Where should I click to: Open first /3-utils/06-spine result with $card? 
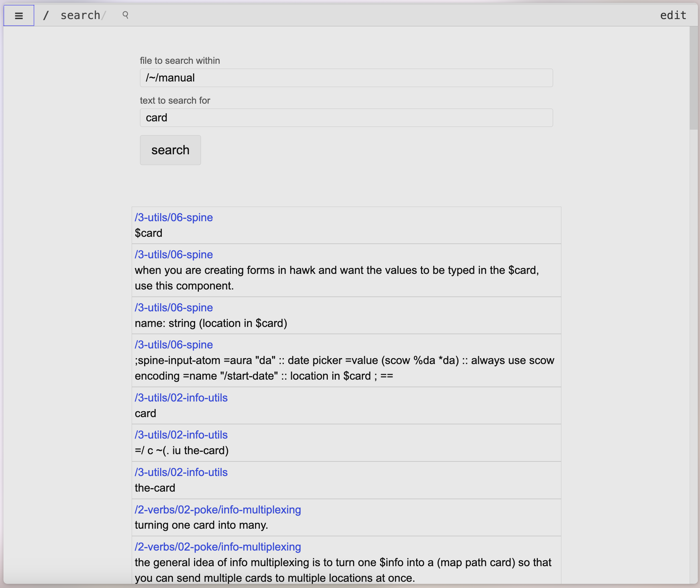[x=174, y=217]
